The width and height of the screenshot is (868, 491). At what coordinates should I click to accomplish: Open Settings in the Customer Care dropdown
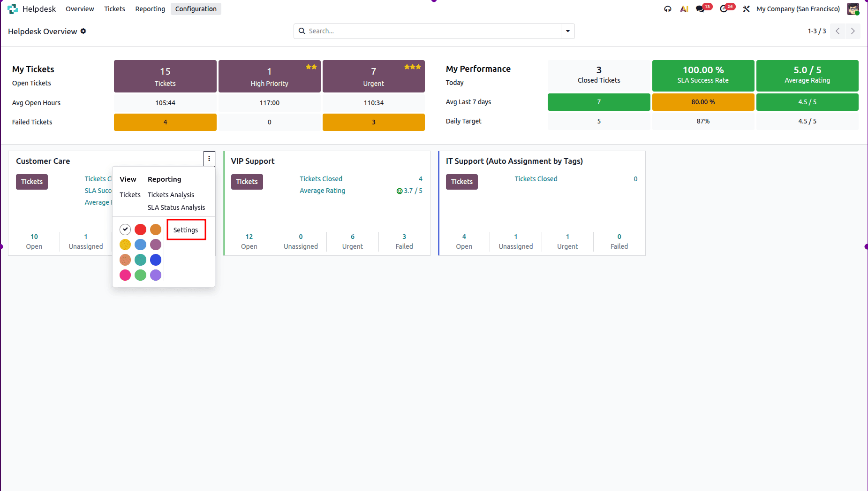pos(186,230)
